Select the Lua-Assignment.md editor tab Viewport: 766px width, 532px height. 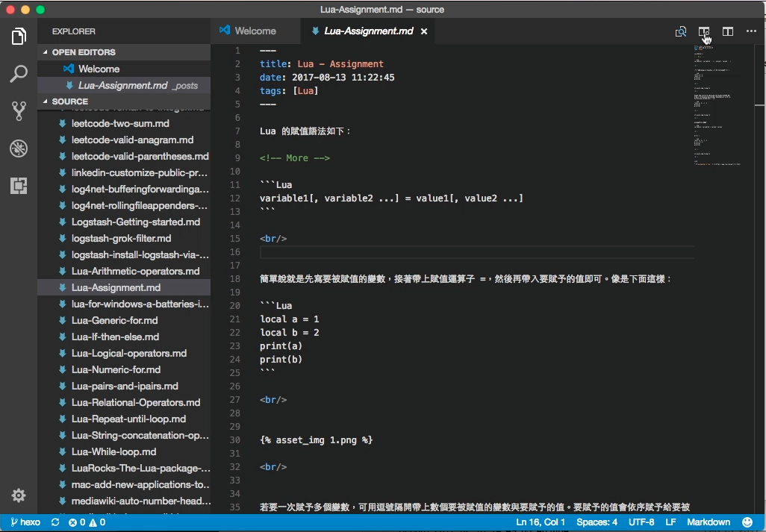pyautogui.click(x=369, y=31)
